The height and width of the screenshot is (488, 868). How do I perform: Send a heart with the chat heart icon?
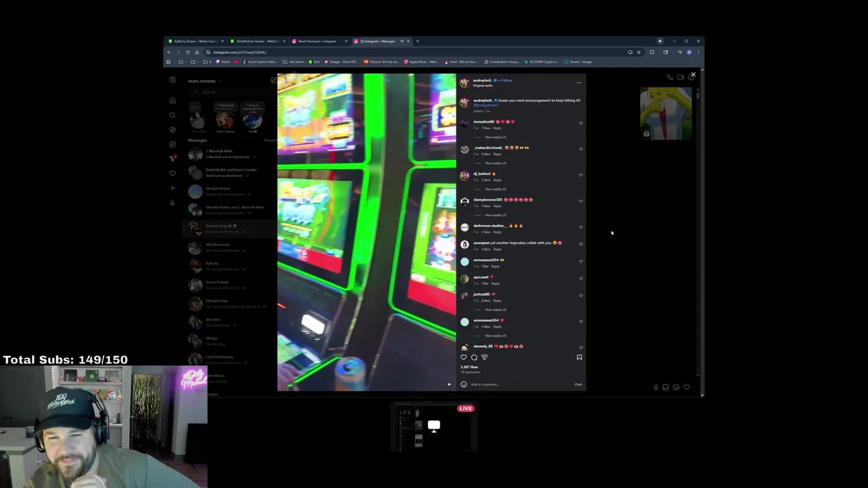[x=686, y=387]
